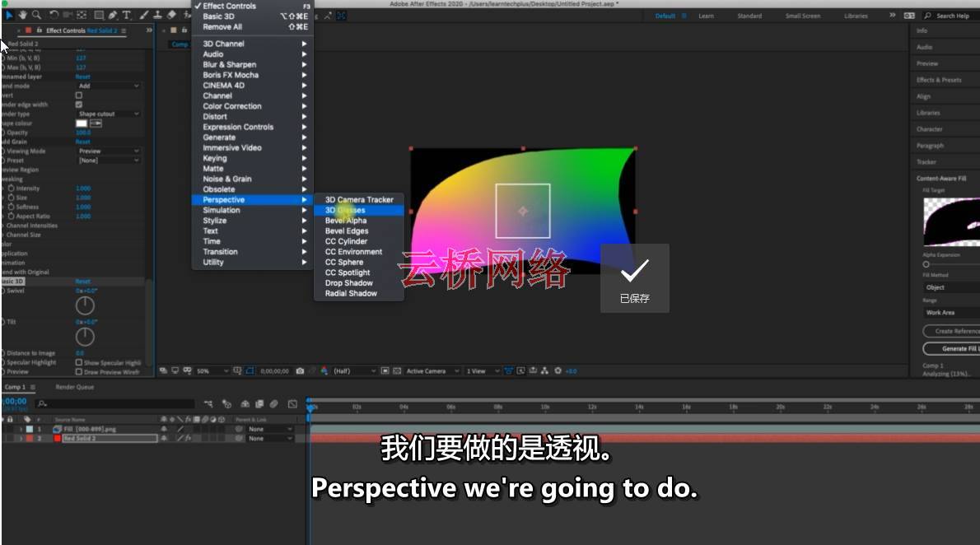This screenshot has width=980, height=545.
Task: Select the Pen tool
Action: [x=112, y=15]
